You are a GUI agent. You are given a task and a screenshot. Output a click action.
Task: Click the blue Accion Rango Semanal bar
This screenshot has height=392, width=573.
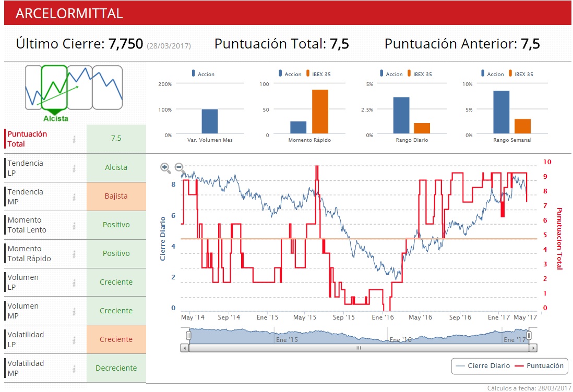tap(502, 112)
